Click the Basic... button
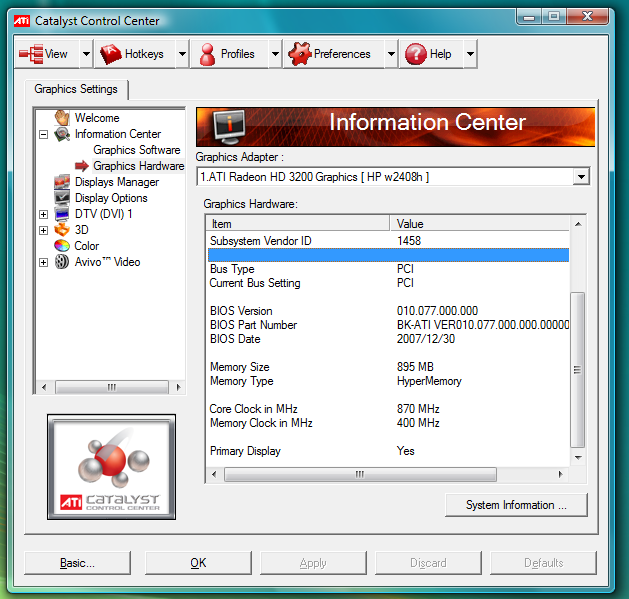The height and width of the screenshot is (599, 629). pyautogui.click(x=77, y=563)
